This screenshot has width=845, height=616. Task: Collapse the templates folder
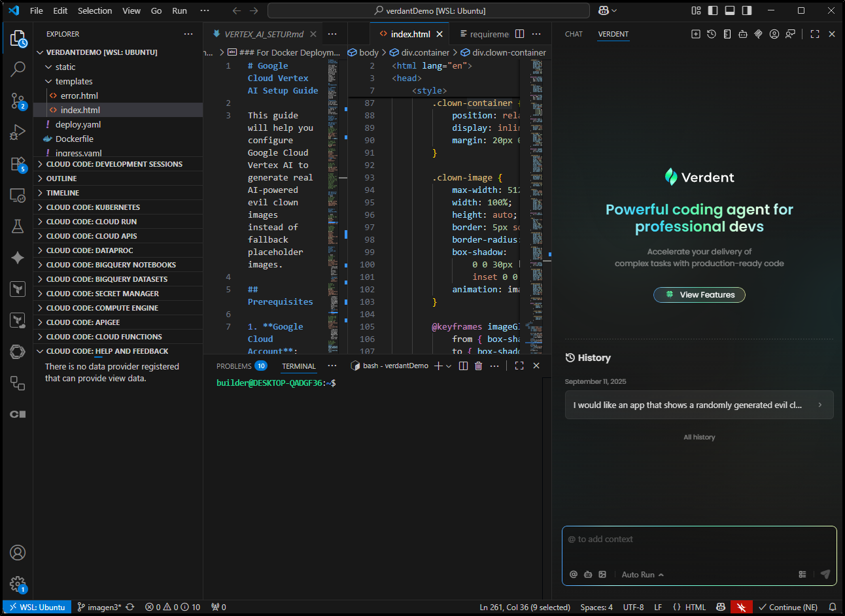coord(73,81)
